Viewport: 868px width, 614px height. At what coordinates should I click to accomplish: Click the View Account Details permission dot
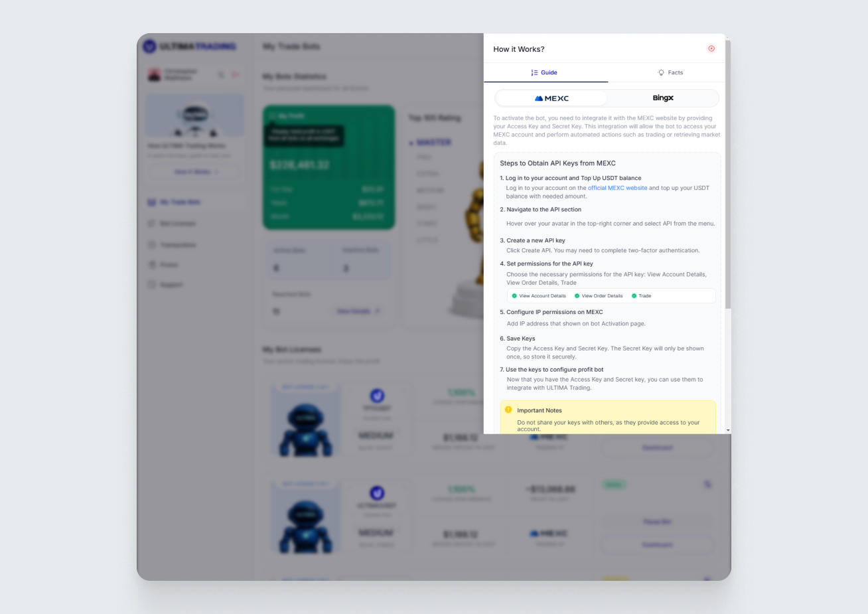[x=514, y=296]
